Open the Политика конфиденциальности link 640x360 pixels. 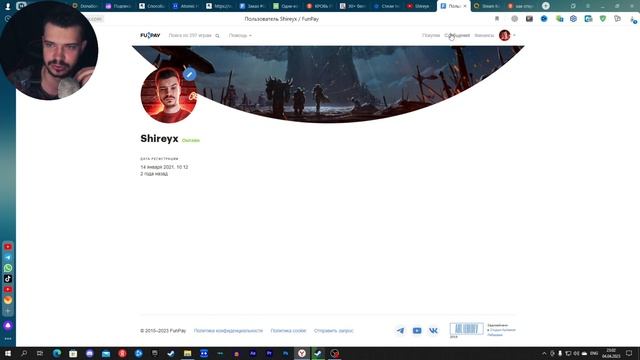[228, 331]
